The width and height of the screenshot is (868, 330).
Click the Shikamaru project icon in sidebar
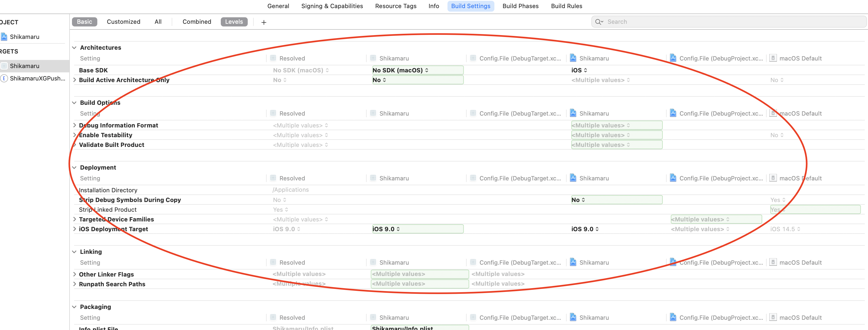(x=4, y=36)
